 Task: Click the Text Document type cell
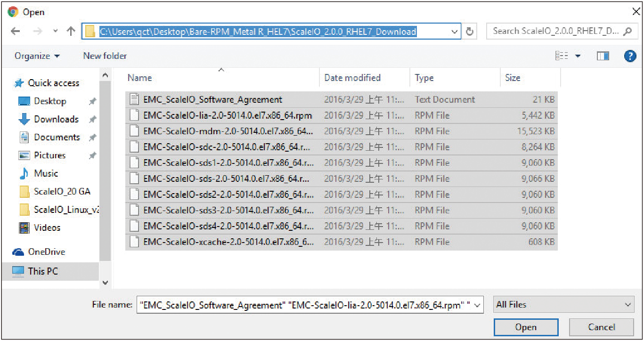[445, 100]
